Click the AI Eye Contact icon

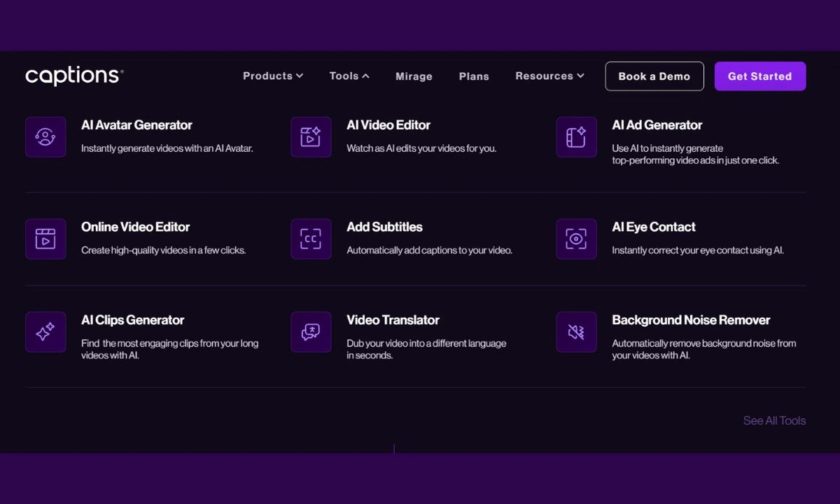(x=576, y=239)
